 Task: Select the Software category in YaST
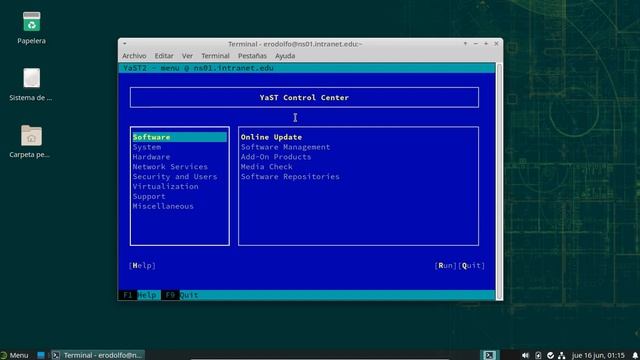[180, 137]
